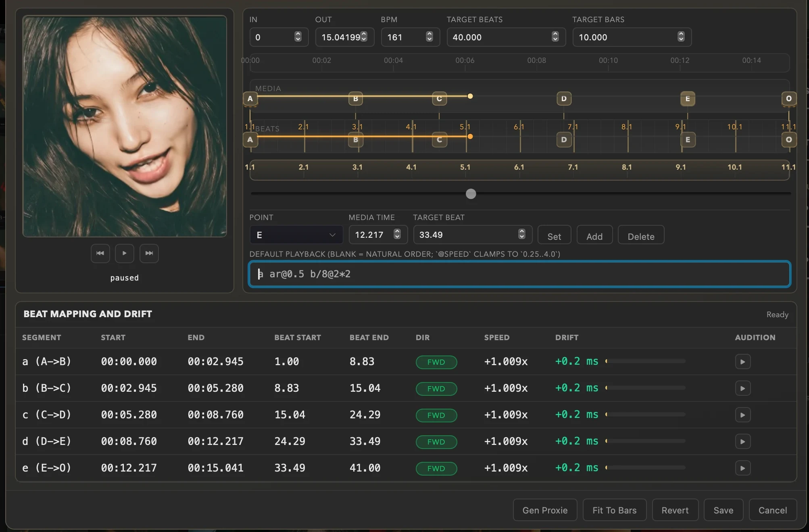Revert the beat mapping changes
The height and width of the screenshot is (532, 809).
(675, 510)
